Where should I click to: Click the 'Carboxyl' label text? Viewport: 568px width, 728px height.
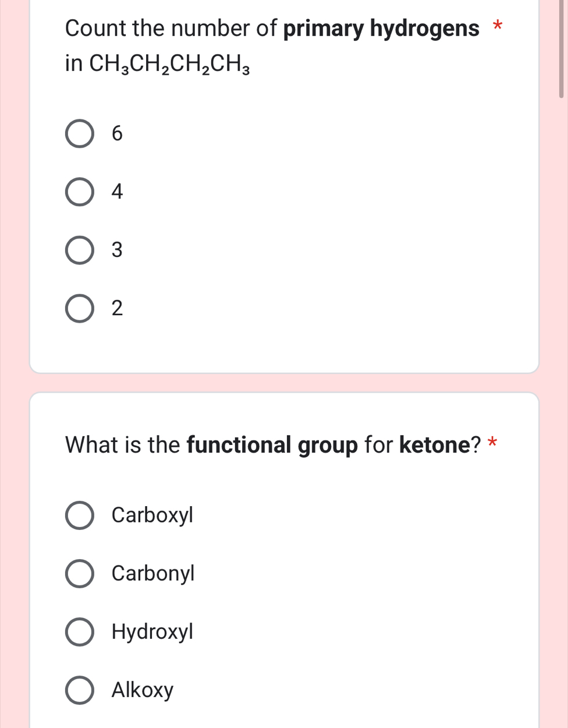click(152, 515)
